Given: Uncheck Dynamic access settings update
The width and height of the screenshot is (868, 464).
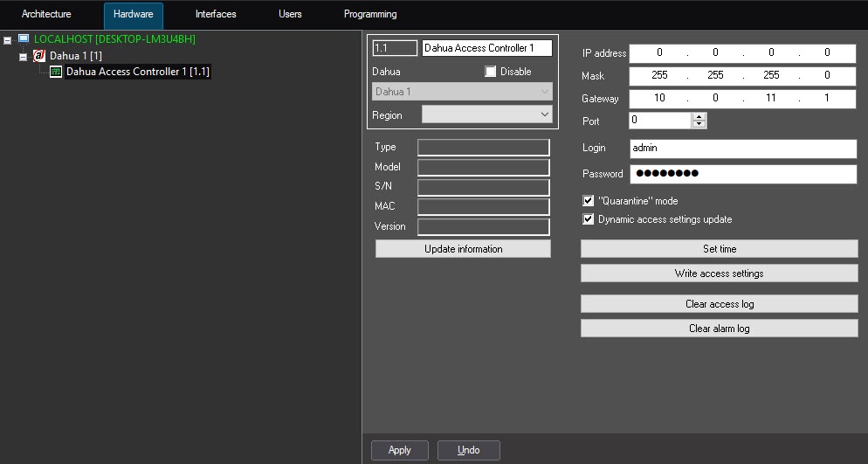Looking at the screenshot, I should (x=589, y=219).
